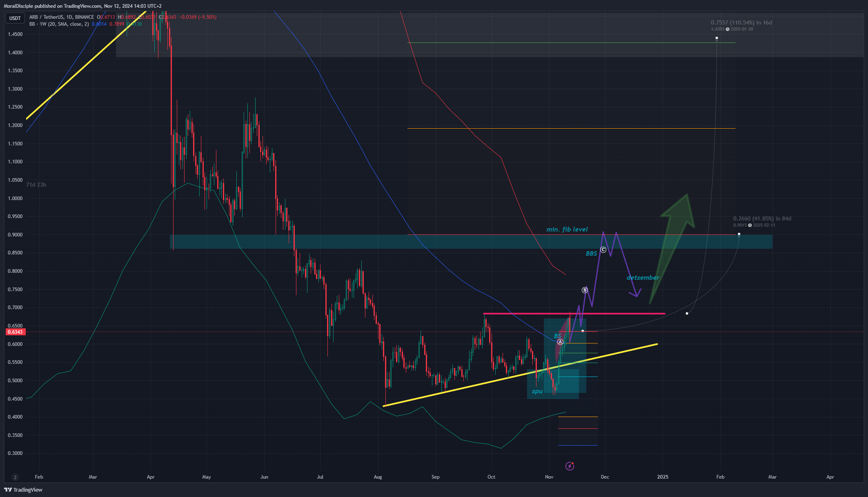
Task: Click the BB 1W indicator legend
Action: (59, 24)
